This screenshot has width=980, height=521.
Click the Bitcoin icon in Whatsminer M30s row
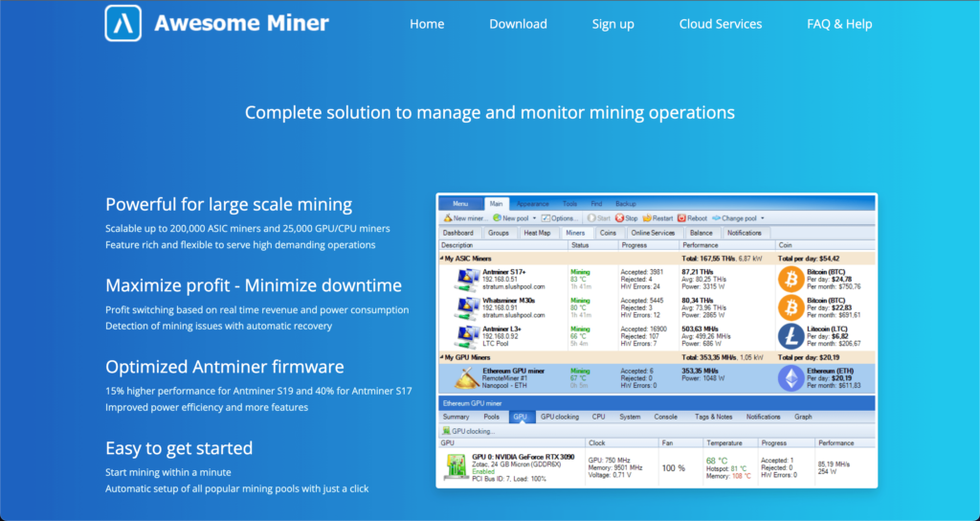point(791,307)
